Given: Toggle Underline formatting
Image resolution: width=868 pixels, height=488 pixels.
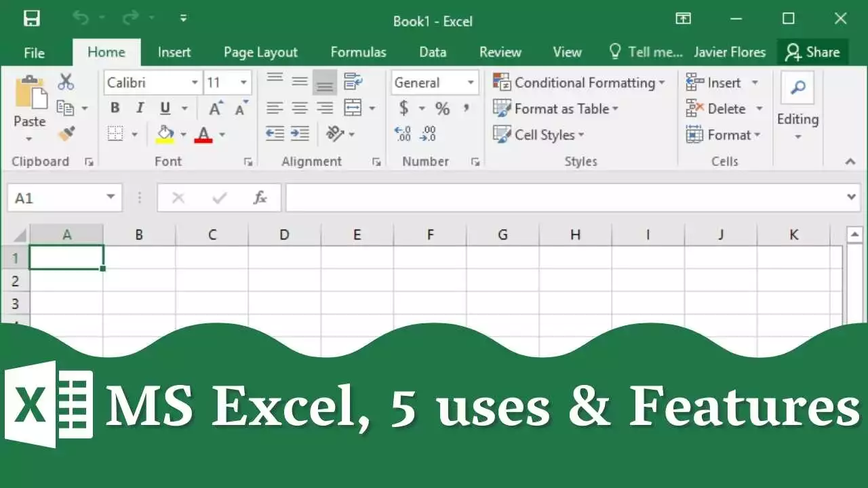Looking at the screenshot, I should 164,107.
